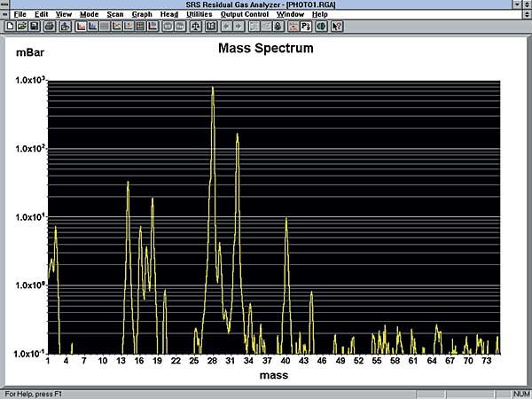This screenshot has height=399, width=532.
Task: Open the Graph menu
Action: tap(142, 15)
